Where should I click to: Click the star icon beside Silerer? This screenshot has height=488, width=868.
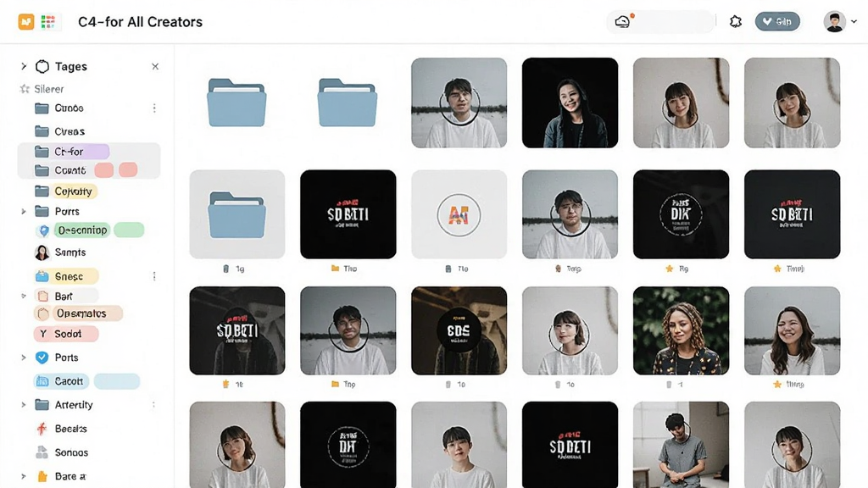25,88
